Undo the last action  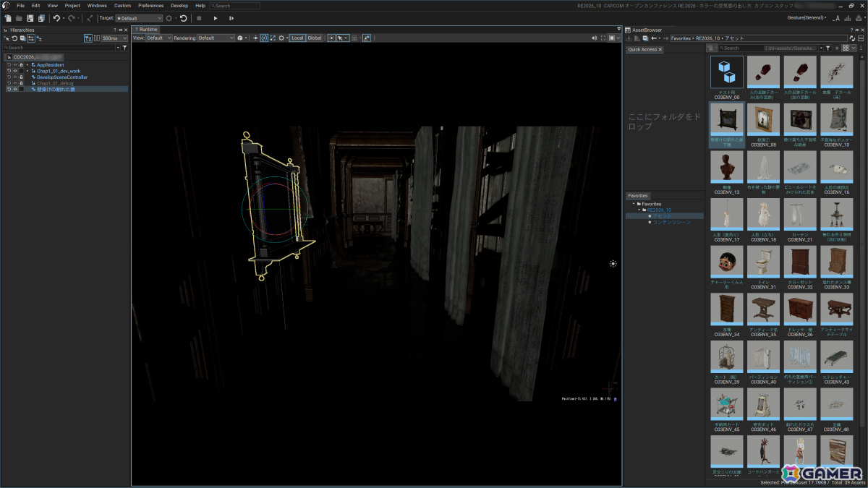tap(56, 17)
